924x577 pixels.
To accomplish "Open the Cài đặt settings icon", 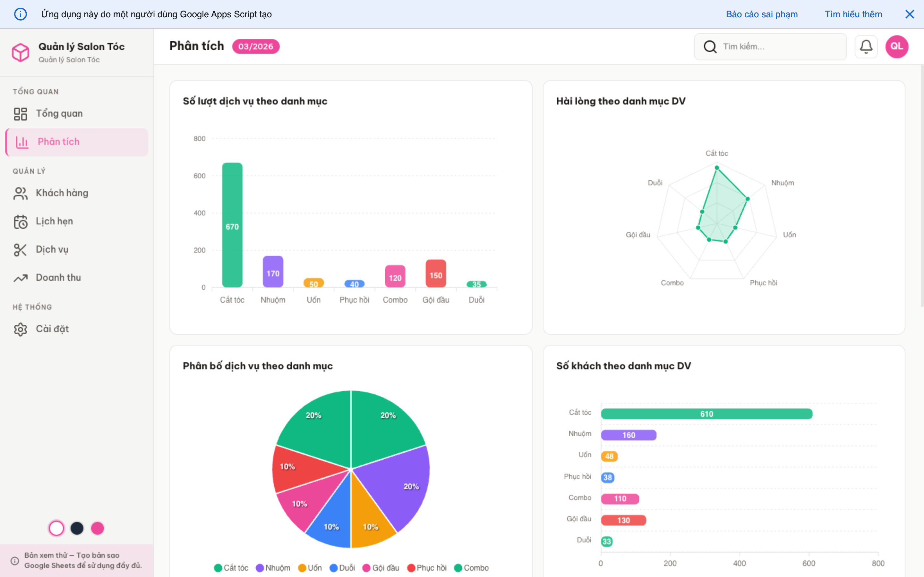I will click(x=21, y=329).
